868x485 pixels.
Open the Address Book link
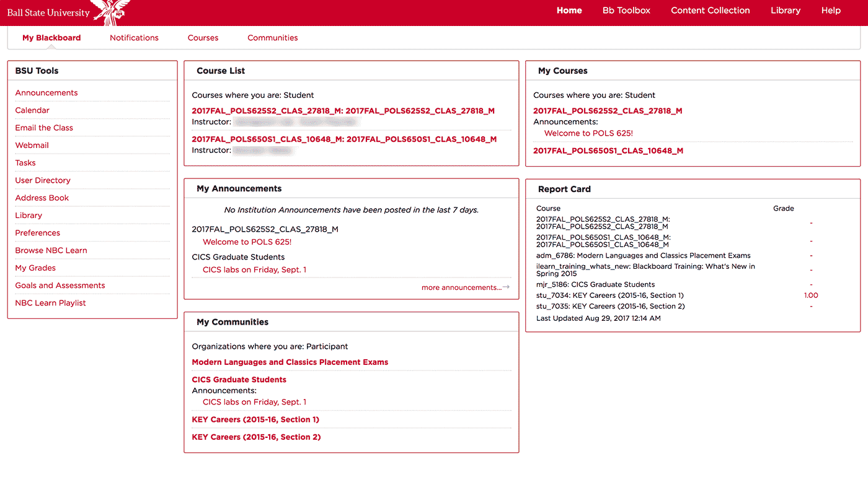click(42, 198)
